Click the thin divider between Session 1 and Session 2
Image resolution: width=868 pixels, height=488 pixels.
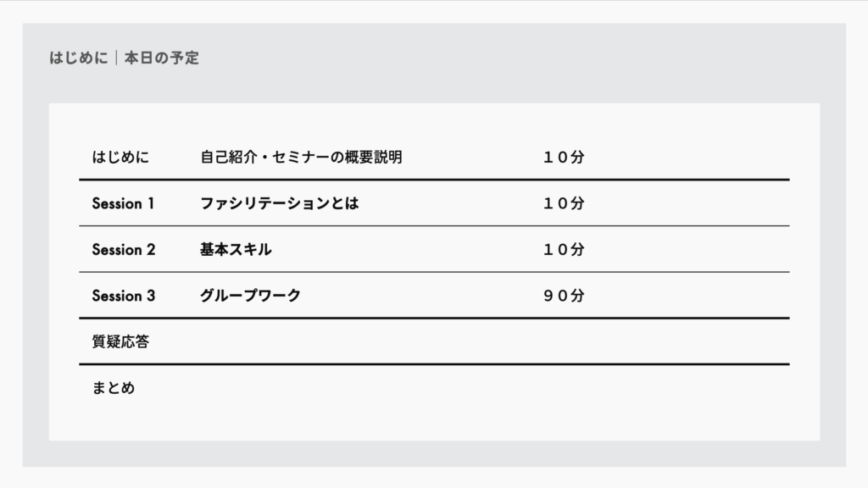click(434, 226)
